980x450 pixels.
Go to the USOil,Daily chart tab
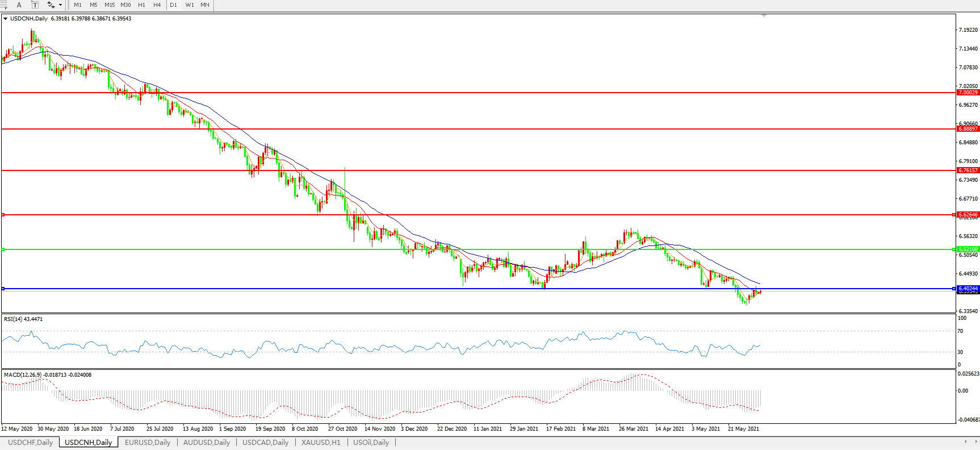coord(371,443)
